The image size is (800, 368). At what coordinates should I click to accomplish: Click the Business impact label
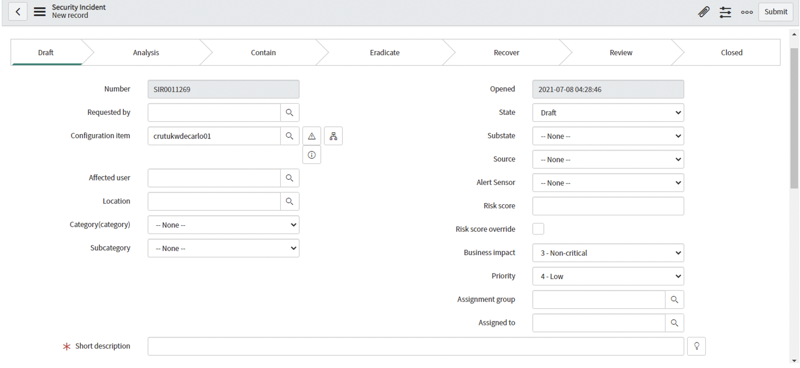tap(489, 253)
